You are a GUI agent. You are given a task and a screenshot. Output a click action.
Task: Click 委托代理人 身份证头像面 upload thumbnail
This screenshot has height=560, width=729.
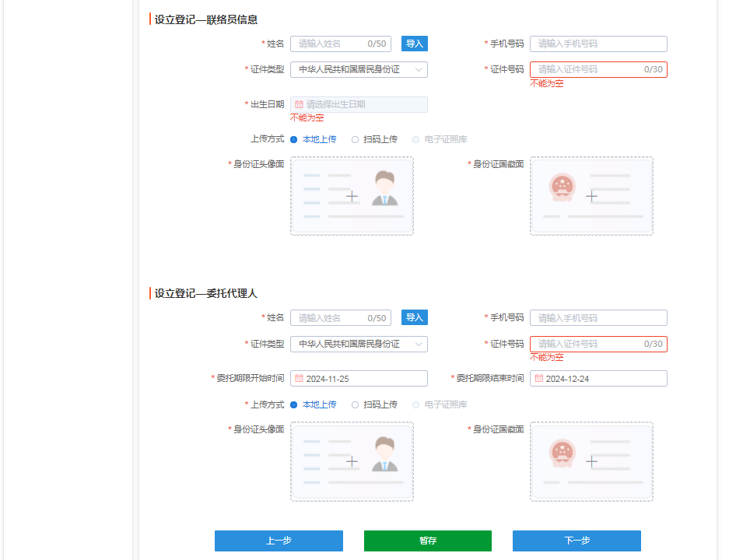352,461
